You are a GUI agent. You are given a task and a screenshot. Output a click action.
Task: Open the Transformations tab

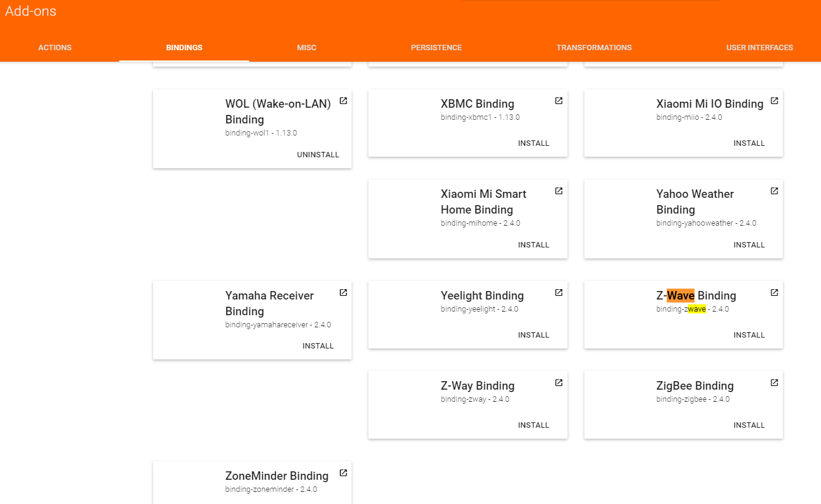point(594,48)
